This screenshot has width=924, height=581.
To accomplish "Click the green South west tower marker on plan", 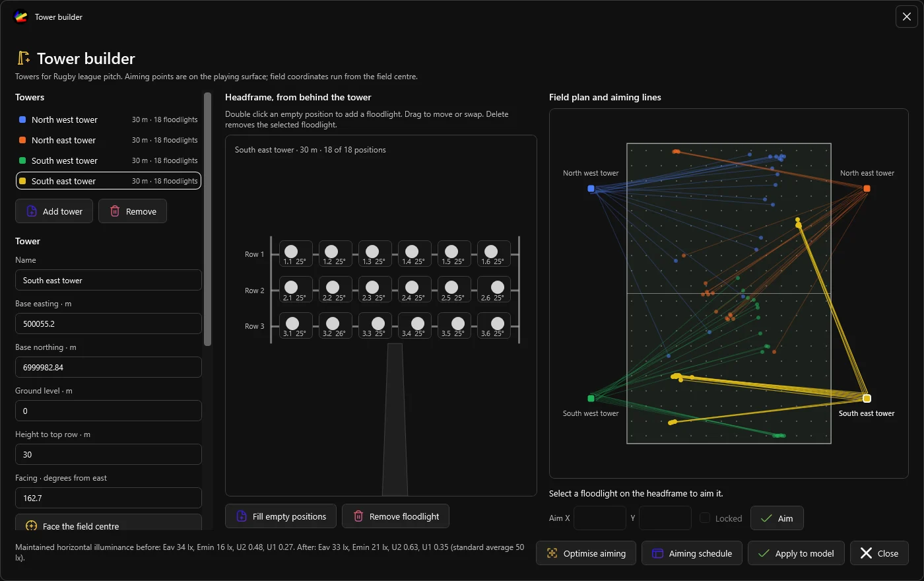I will pos(591,398).
